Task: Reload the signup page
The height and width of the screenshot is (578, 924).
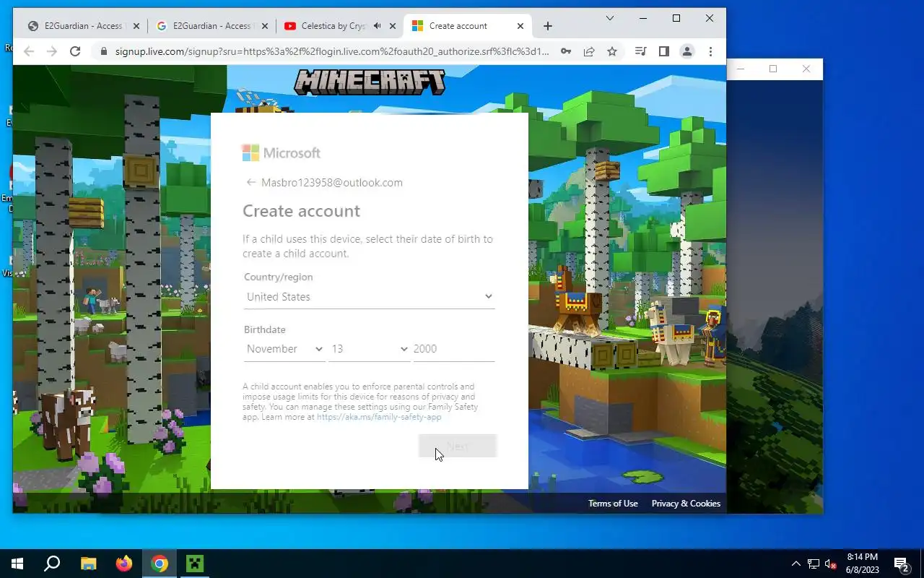Action: pyautogui.click(x=75, y=51)
